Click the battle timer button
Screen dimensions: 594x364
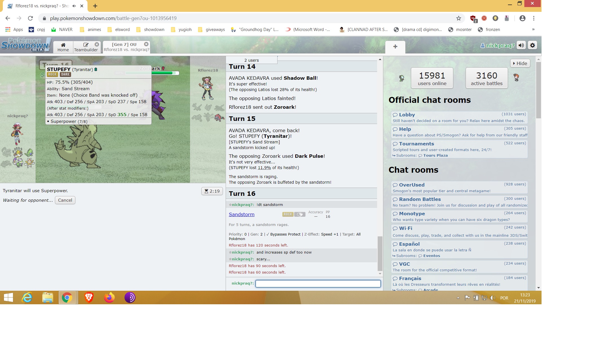212,191
